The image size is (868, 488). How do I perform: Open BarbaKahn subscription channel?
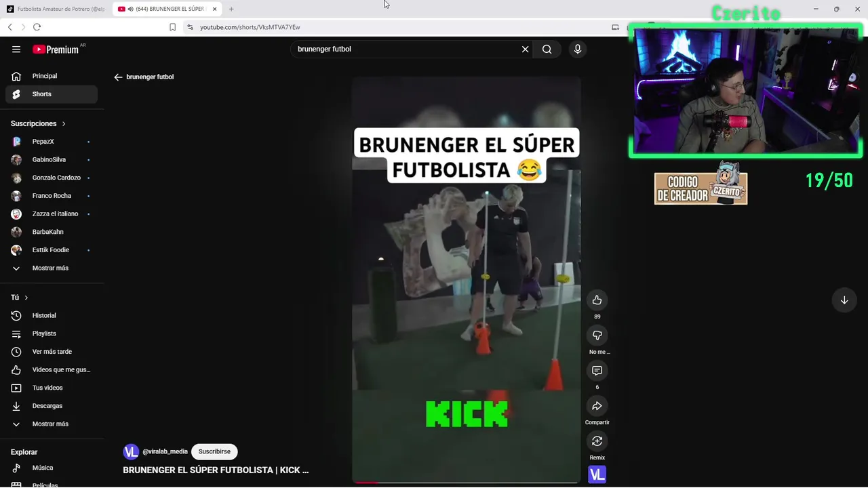52,232
